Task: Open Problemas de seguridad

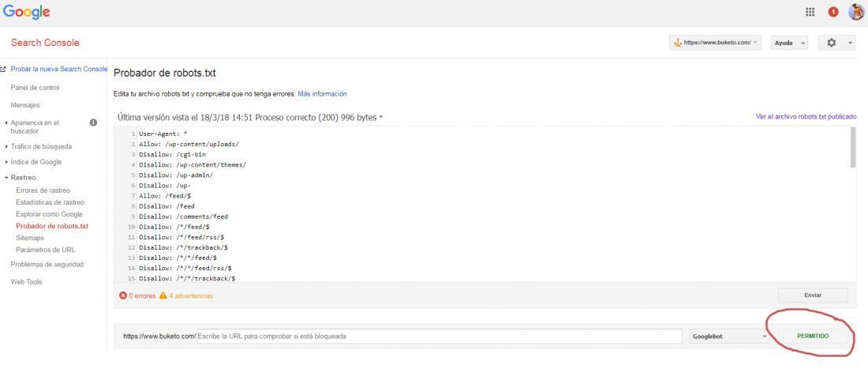Action: point(47,264)
